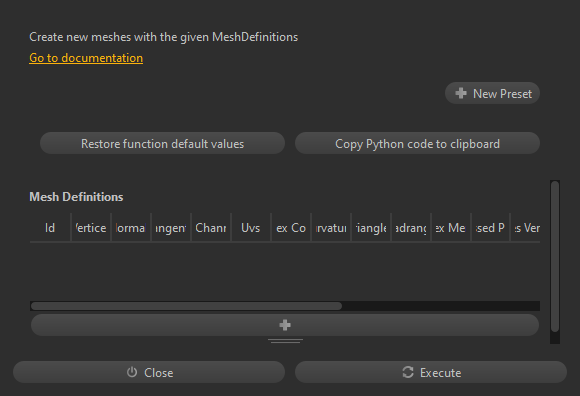Click the resize grip handle below the plus button
This screenshot has height=396, width=580.
coord(285,341)
